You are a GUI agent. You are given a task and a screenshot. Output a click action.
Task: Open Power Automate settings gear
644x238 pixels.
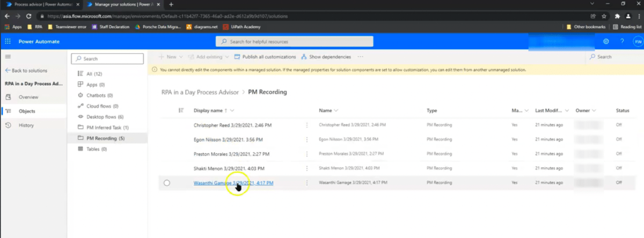pos(606,41)
